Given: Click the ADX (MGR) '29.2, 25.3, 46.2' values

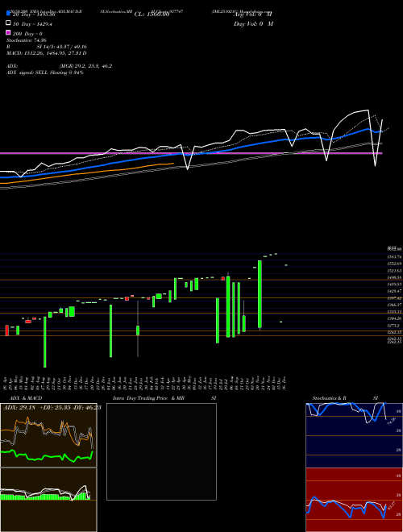Looking at the screenshot, I should pos(93,66).
